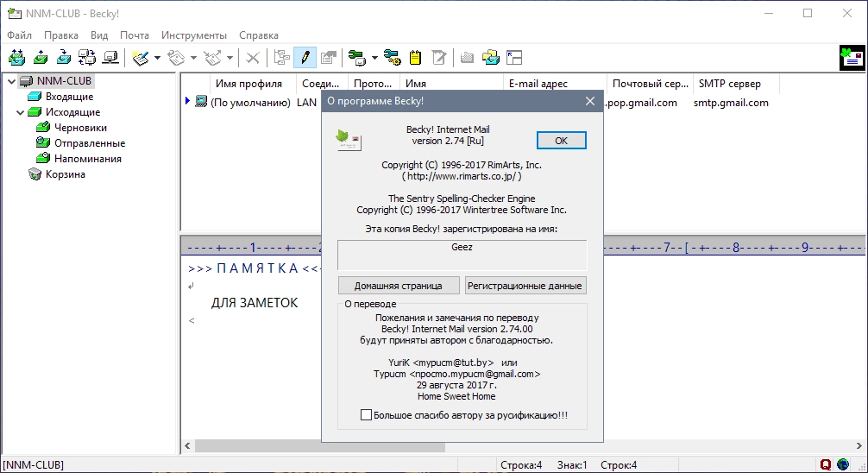Select the Корзина folder
The width and height of the screenshot is (868, 473).
point(66,173)
